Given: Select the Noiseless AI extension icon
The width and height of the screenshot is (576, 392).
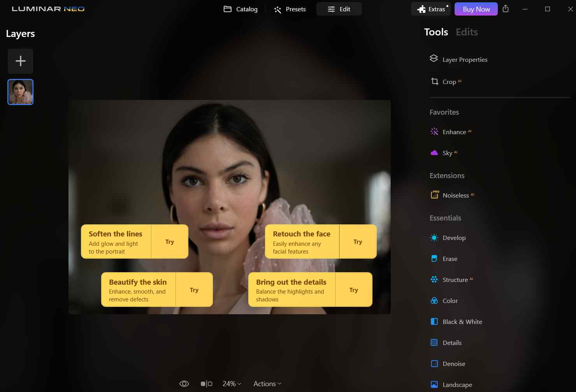Looking at the screenshot, I should [434, 195].
